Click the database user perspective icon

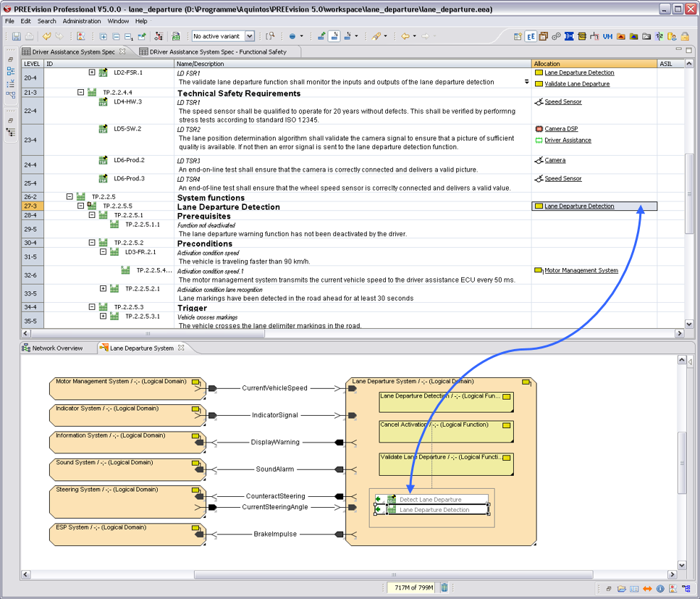coord(672,37)
